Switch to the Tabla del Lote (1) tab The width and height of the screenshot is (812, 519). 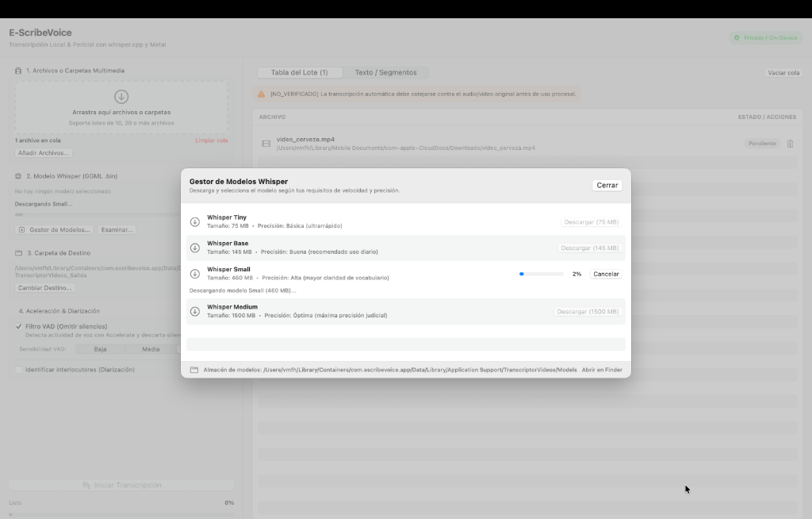[299, 72]
